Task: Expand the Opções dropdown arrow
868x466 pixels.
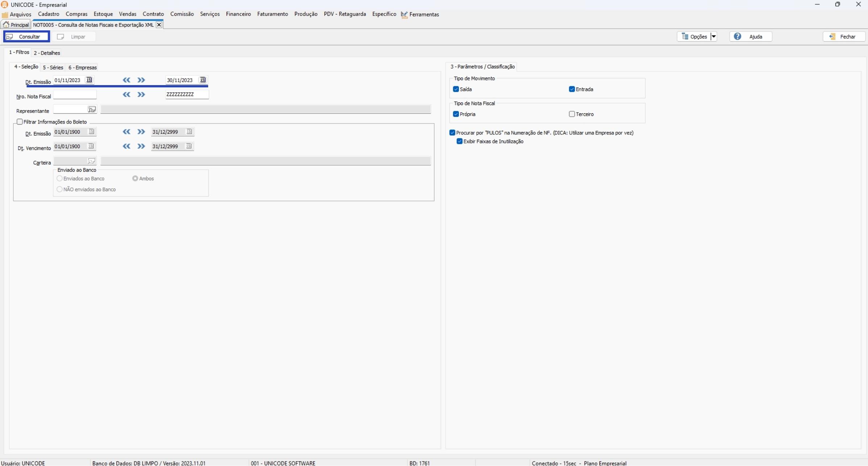Action: point(713,37)
